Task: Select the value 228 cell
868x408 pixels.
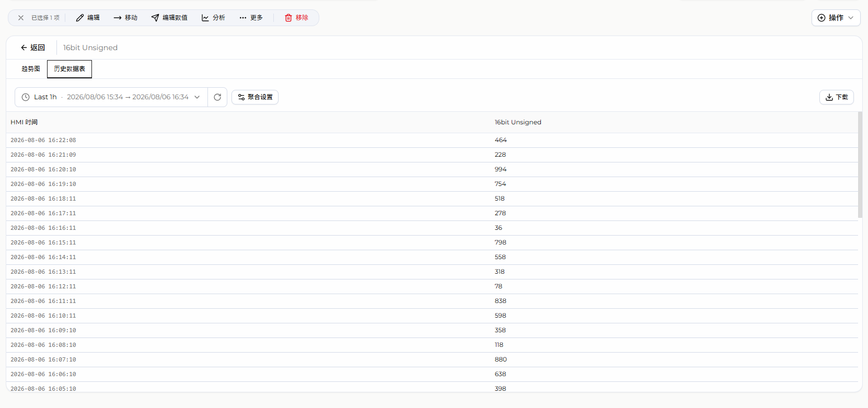Action: click(x=500, y=155)
